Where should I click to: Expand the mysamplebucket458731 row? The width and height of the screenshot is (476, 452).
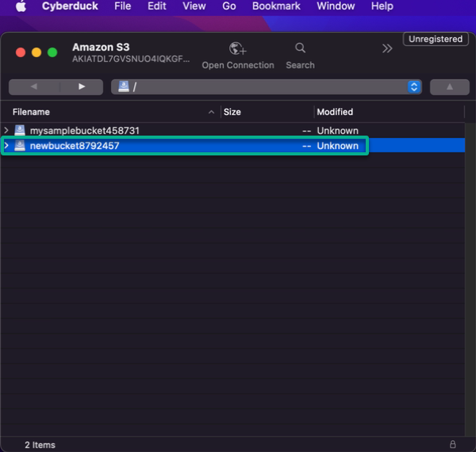[x=6, y=130]
